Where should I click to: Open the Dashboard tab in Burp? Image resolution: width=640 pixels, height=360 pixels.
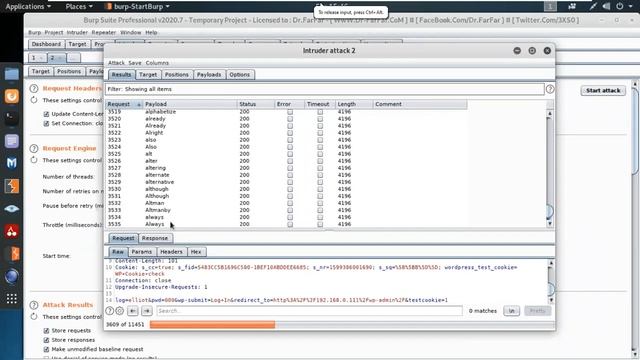point(46,44)
